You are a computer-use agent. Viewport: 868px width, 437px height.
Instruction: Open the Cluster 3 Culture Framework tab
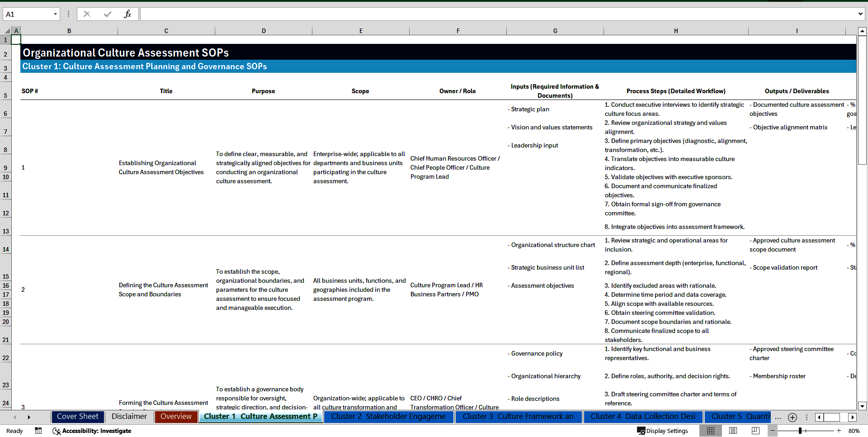click(518, 416)
